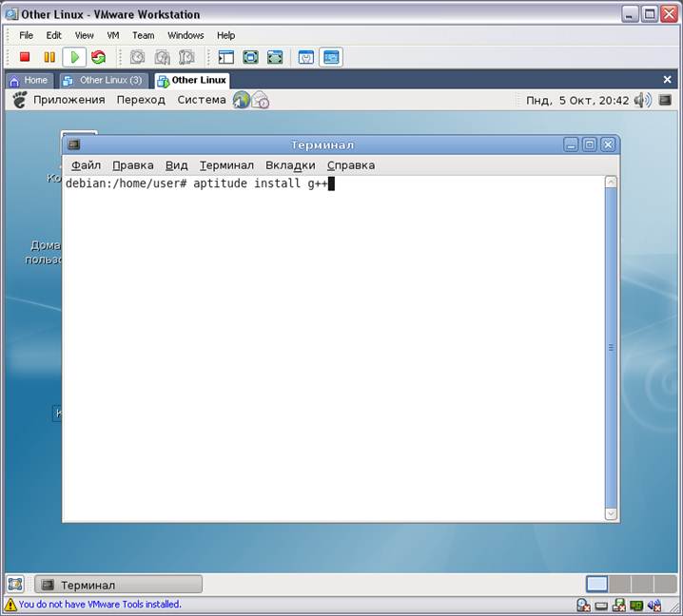Close the current VM tab with the X
This screenshot has width=683, height=616.
click(x=667, y=80)
